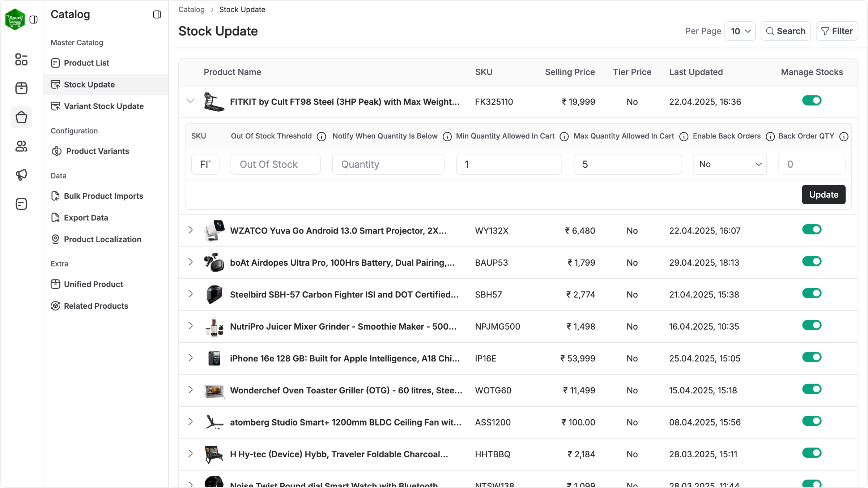Screen dimensions: 868x488
Task: Click the Filter button
Action: point(837,31)
